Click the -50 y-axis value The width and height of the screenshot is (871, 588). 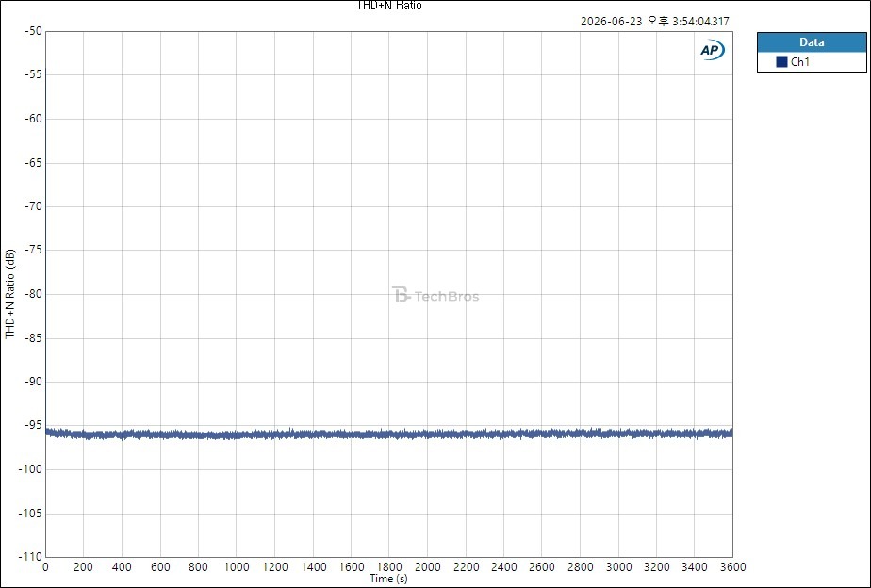33,31
